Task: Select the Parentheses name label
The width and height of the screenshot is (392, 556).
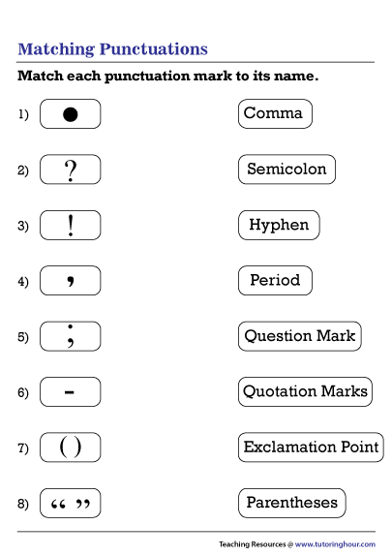Action: pos(291,503)
